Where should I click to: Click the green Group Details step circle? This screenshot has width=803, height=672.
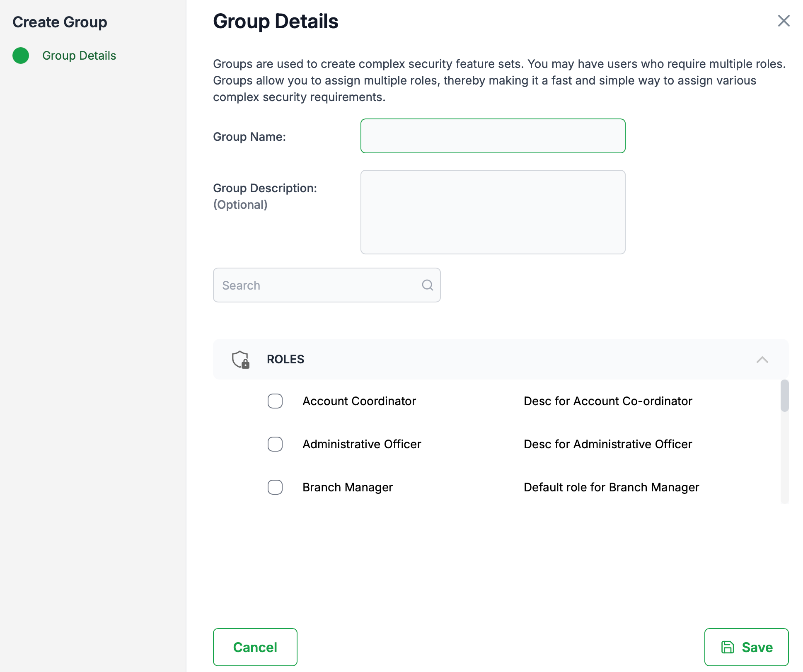click(21, 56)
